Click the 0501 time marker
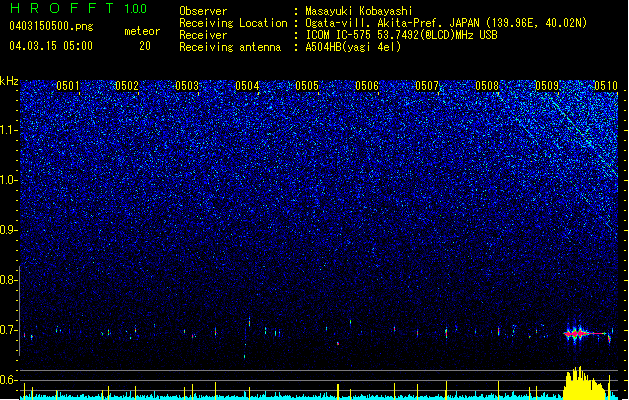 pos(68,86)
